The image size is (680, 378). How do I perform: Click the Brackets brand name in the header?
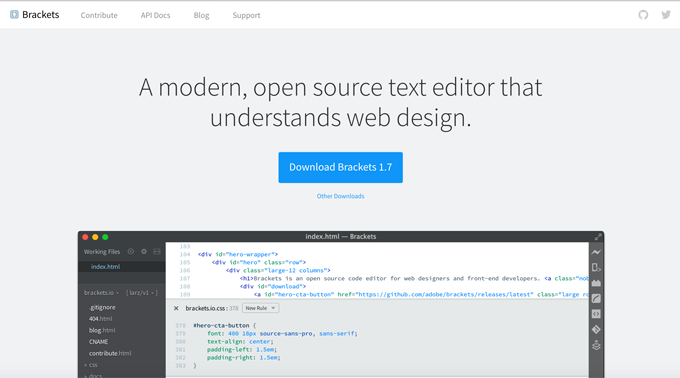[x=41, y=15]
